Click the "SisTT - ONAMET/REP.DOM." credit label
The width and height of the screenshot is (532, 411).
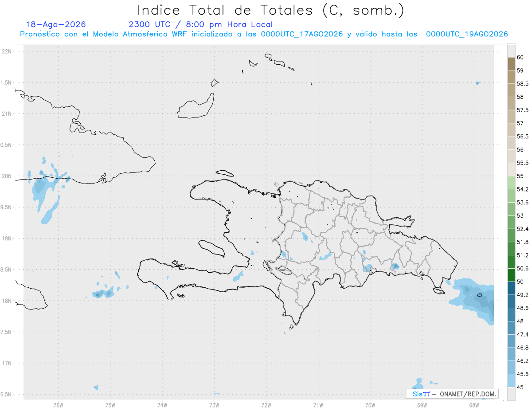click(x=452, y=394)
